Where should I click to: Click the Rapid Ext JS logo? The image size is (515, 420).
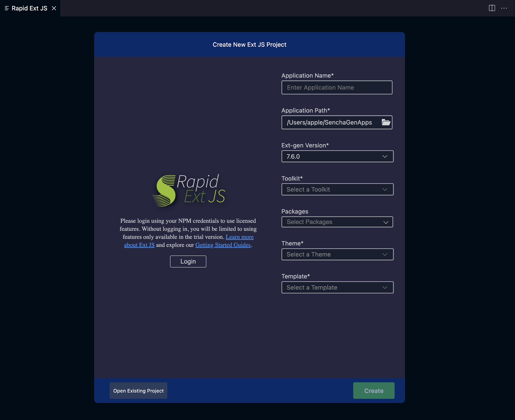click(x=188, y=190)
